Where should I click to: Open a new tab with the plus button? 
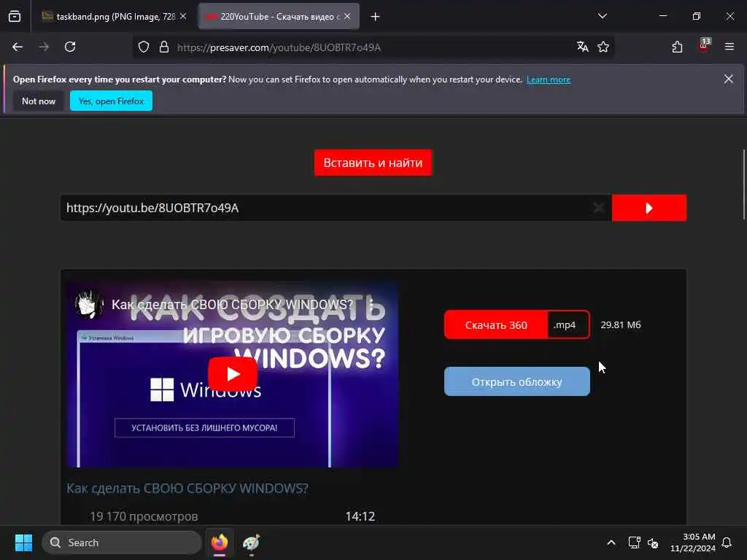click(376, 17)
